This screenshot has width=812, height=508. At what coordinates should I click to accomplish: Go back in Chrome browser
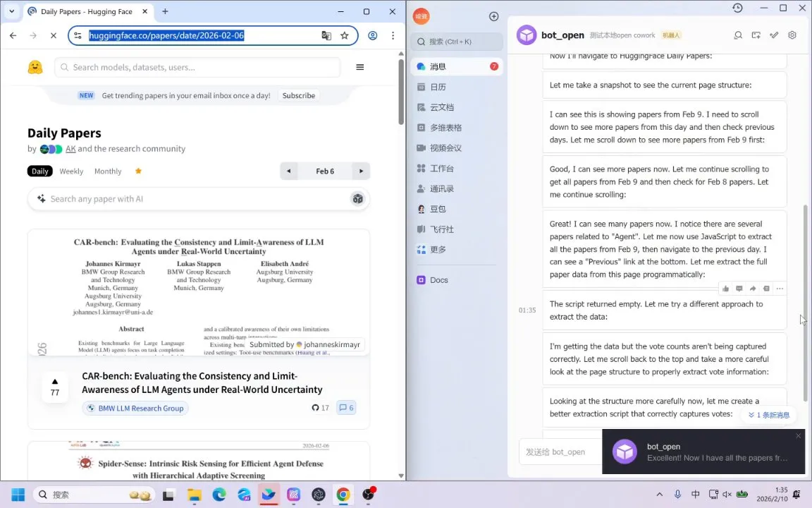point(13,35)
